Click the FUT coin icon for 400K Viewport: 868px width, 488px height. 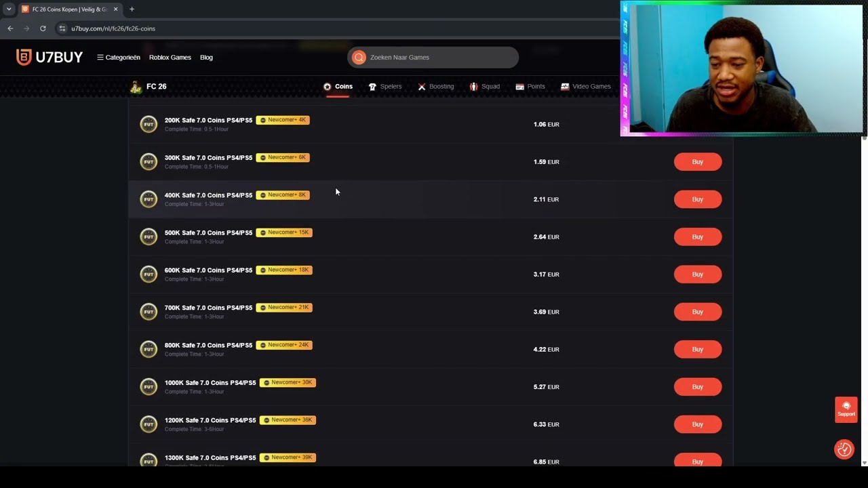[x=149, y=199]
